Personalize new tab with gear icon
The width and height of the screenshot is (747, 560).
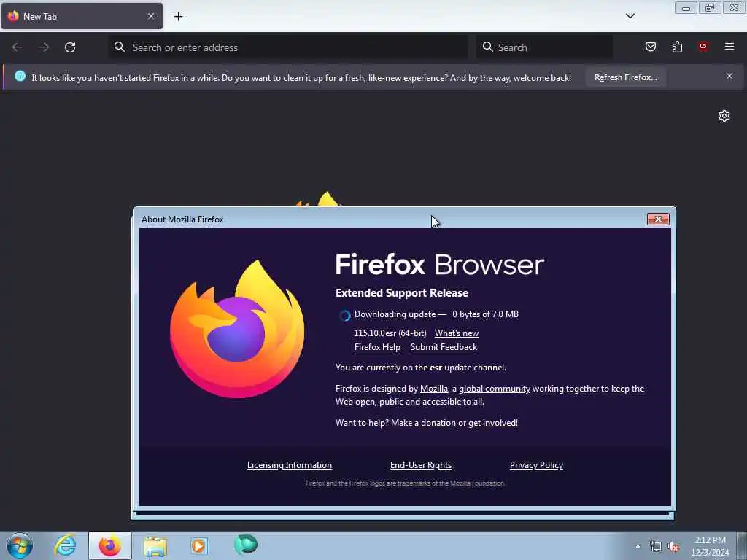724,116
